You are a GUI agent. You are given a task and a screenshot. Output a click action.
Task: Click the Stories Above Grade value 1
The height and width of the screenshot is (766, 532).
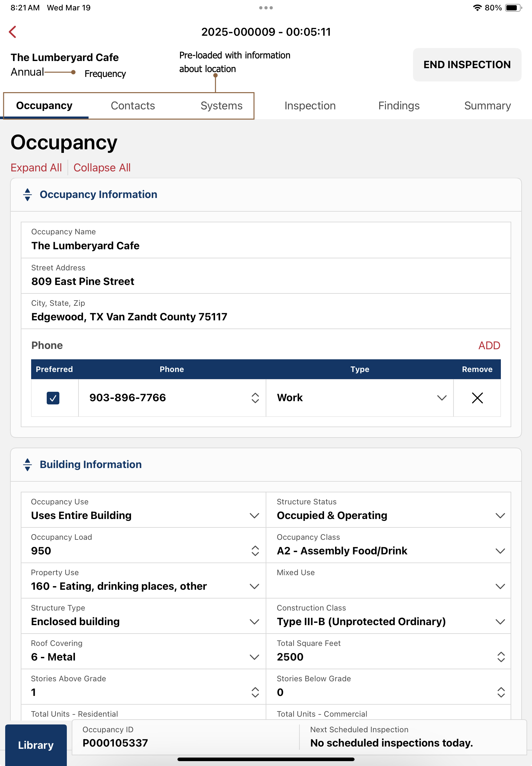(x=33, y=692)
